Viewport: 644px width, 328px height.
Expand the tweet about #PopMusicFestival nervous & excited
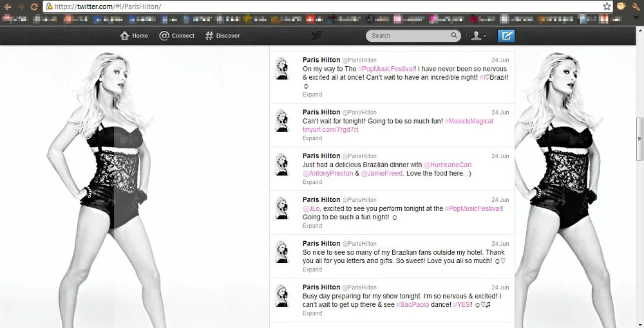[x=312, y=95]
